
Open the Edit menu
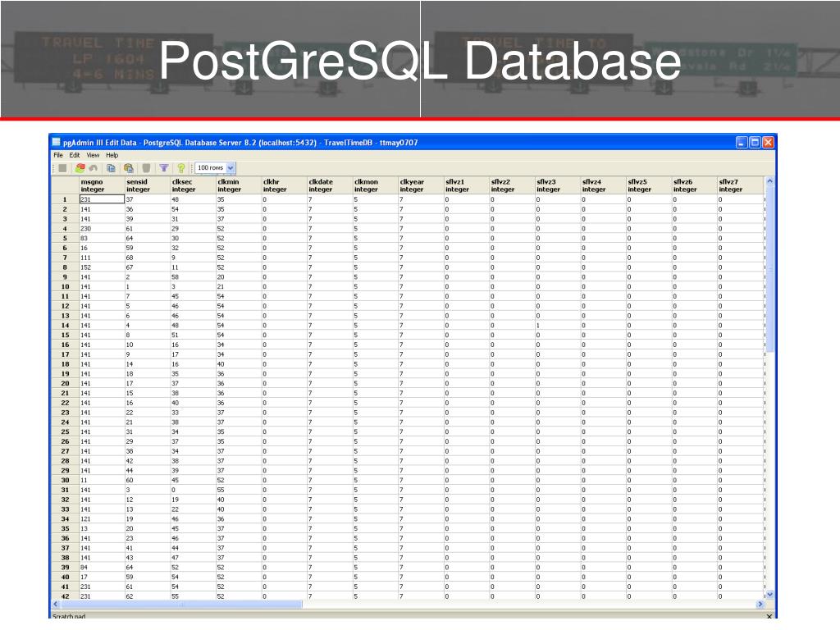click(75, 155)
